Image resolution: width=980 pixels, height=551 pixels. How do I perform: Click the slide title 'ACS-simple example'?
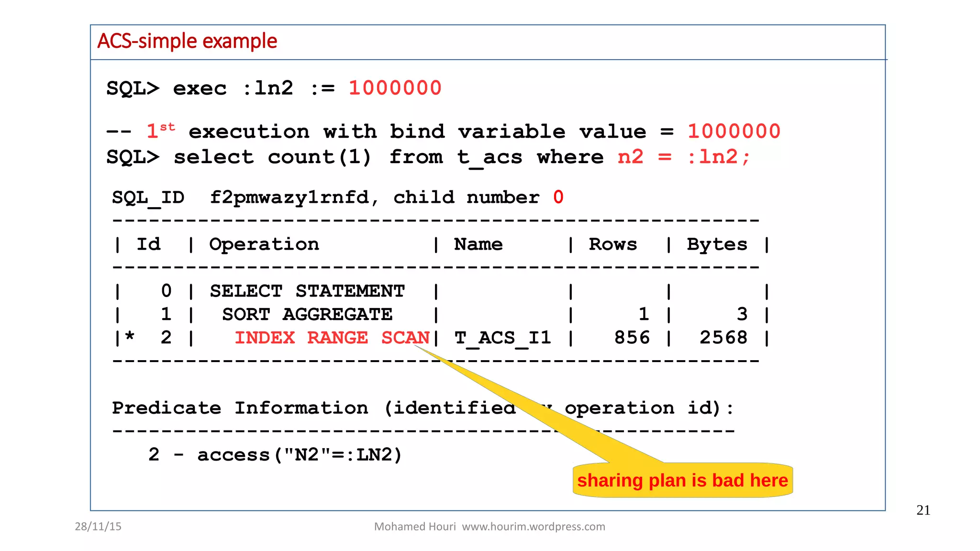pos(187,41)
